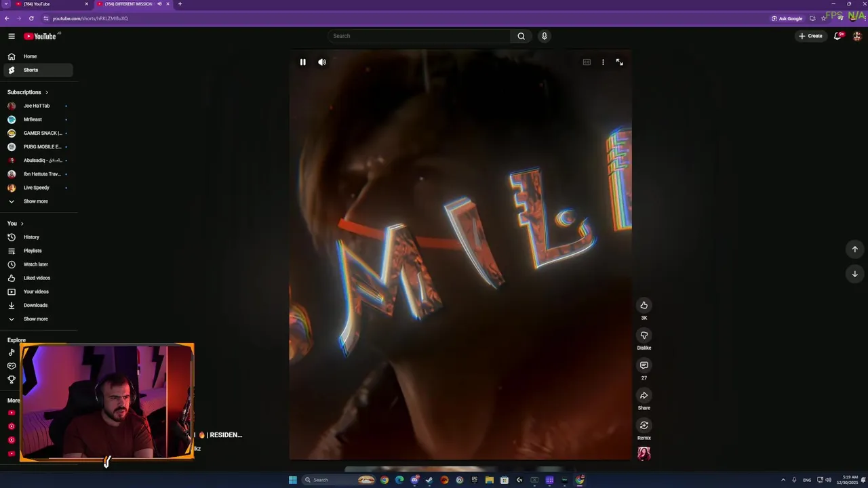Open Downloads in the sidebar
This screenshot has width=868, height=488.
coord(38,305)
